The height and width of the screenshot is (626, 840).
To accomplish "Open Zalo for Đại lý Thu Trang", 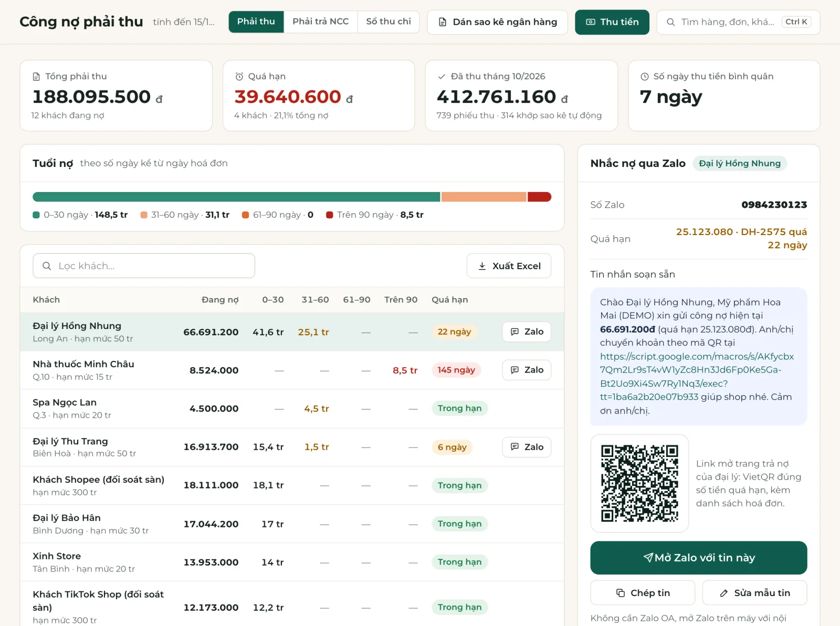I will (527, 447).
